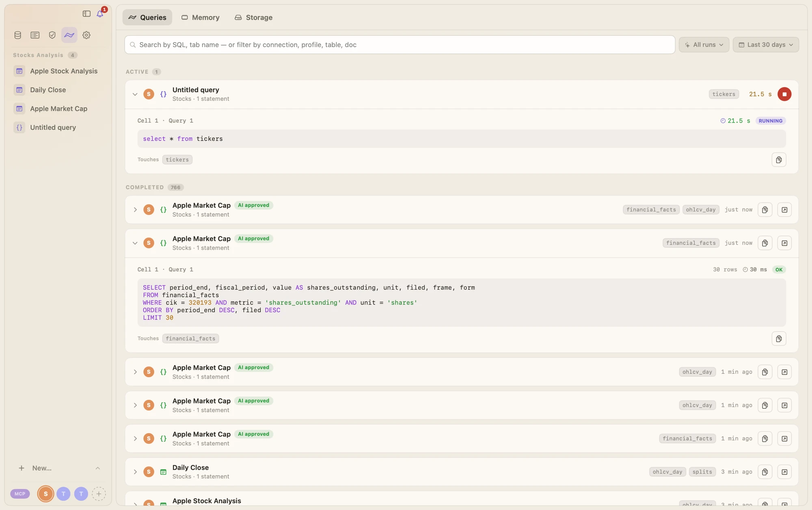Collapse the New... menu chevron
Image resolution: width=812 pixels, height=510 pixels.
coord(98,468)
